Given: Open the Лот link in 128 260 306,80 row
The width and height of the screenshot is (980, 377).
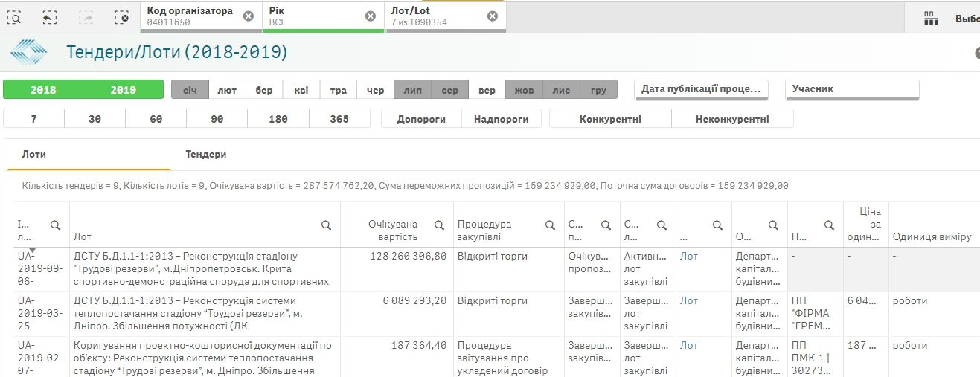Looking at the screenshot, I should (x=689, y=256).
